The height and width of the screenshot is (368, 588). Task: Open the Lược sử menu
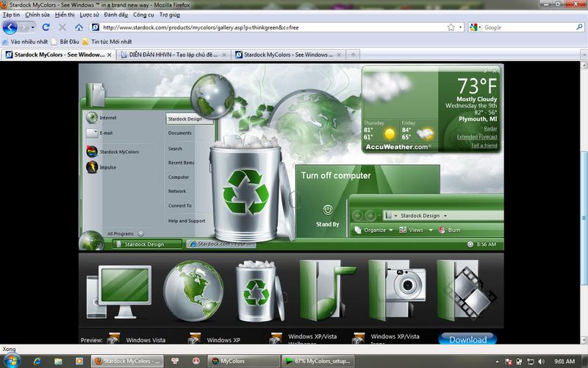coord(90,14)
